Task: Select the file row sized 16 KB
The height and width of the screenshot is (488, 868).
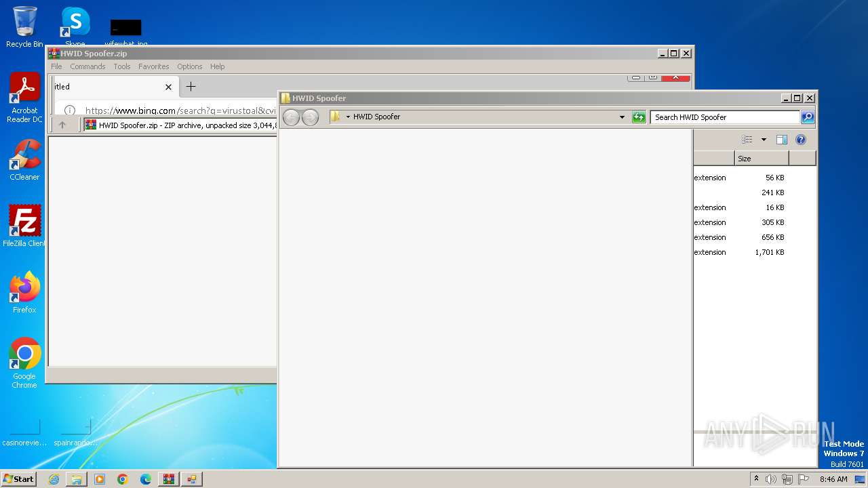Action: [x=754, y=207]
